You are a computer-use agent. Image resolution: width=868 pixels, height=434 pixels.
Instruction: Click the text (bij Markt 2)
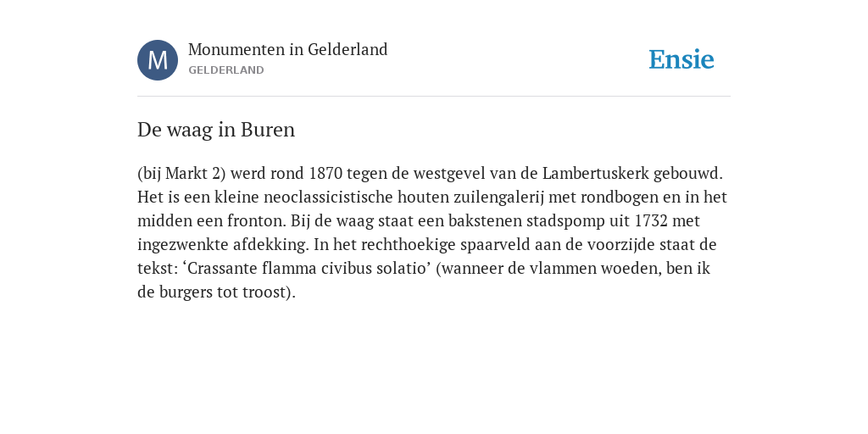181,174
